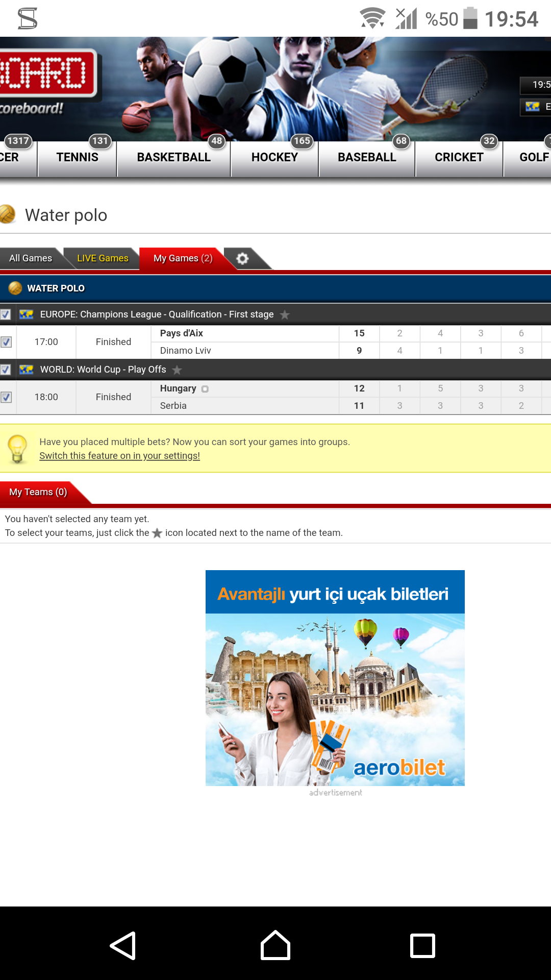Tap the Europe flag icon in Champions League row
This screenshot has width=551, height=980.
coord(27,314)
